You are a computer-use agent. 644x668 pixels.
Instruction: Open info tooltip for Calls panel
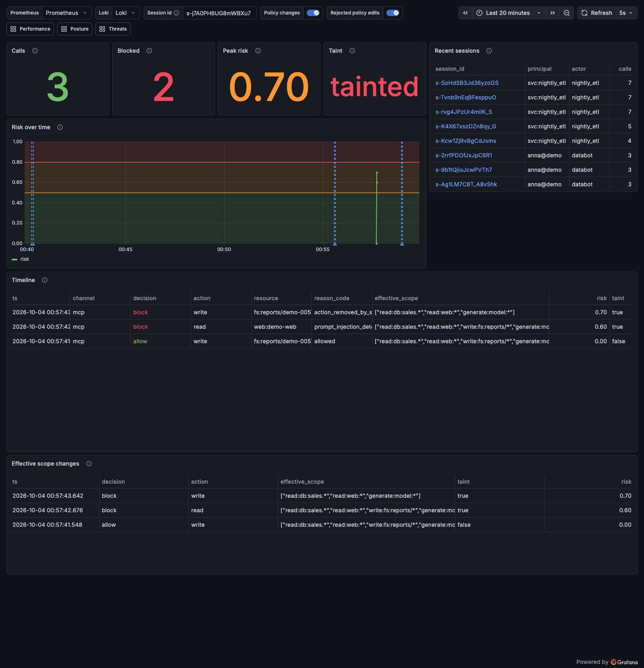(35, 51)
